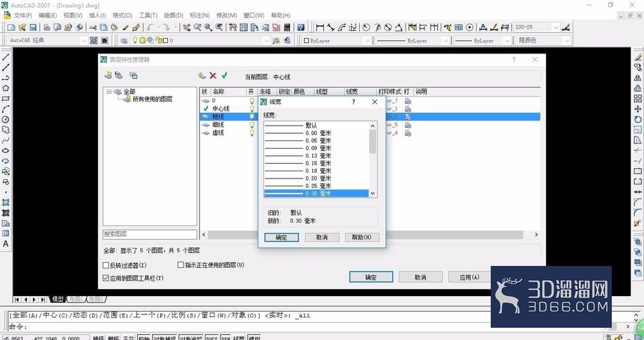Image resolution: width=644 pixels, height=340 pixels.
Task: Open the ByLayer lineweight dropdown
Action: point(507,40)
